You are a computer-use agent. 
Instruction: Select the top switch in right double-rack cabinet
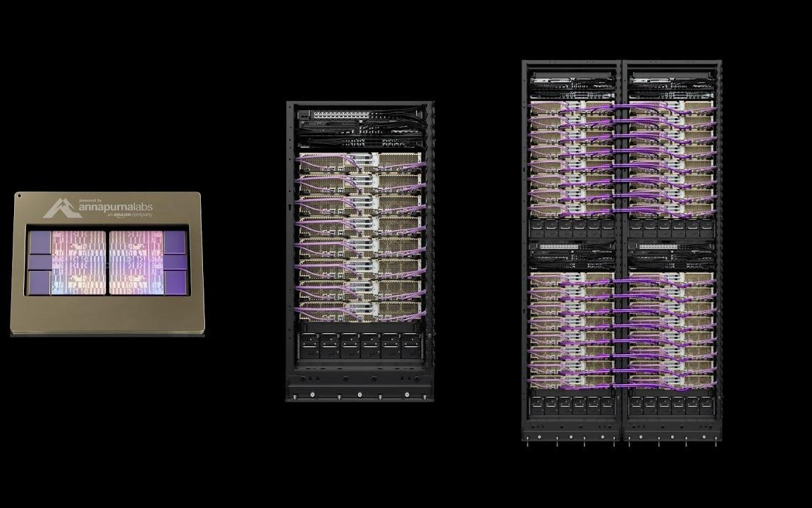[x=672, y=80]
